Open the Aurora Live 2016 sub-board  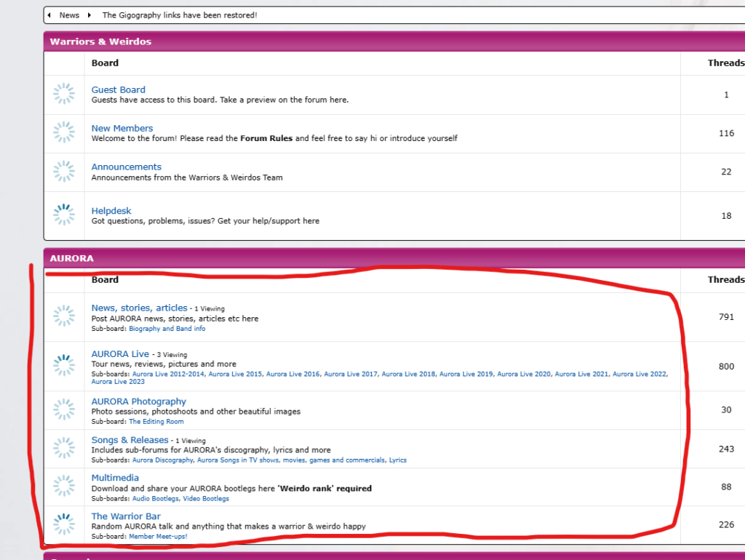pyautogui.click(x=292, y=375)
